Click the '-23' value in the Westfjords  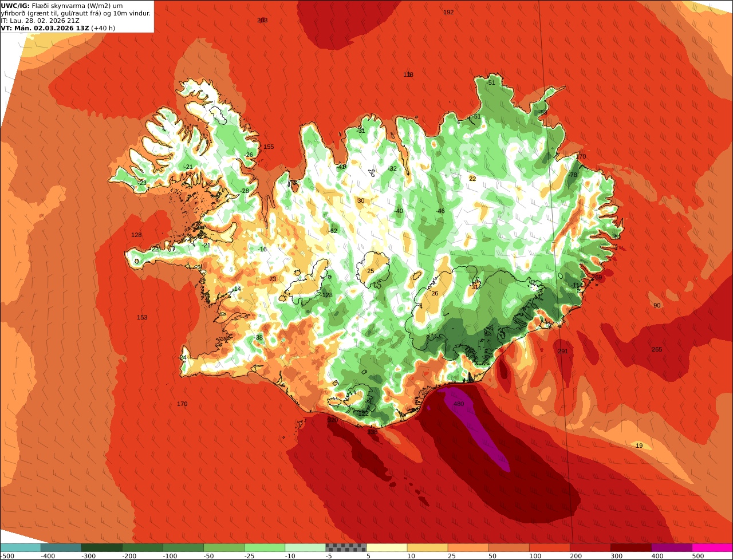tap(141, 183)
